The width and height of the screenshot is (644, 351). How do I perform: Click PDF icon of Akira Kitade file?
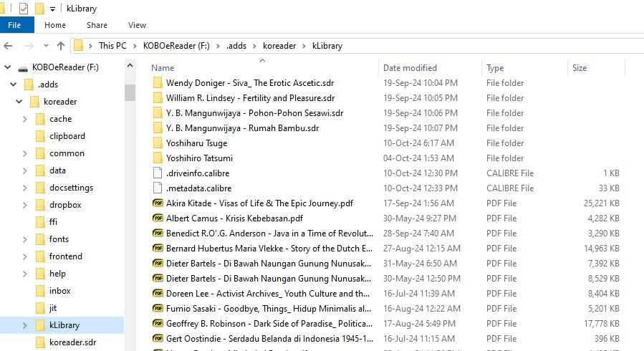(158, 203)
